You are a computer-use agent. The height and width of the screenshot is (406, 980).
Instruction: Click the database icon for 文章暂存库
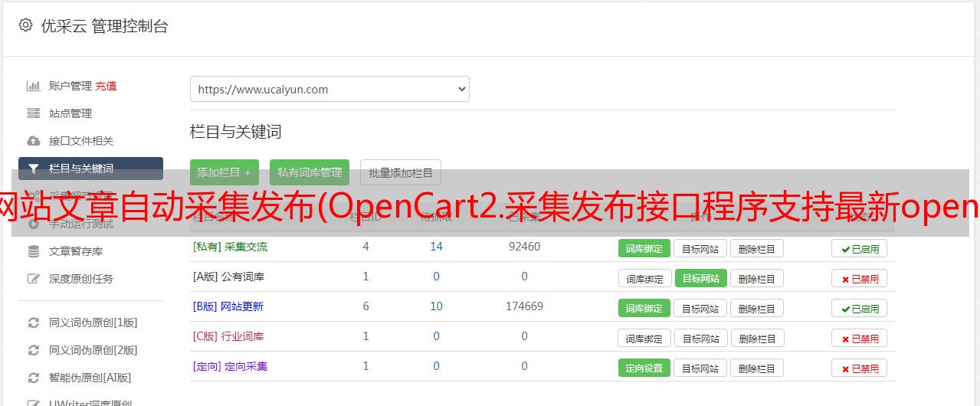[x=33, y=251]
